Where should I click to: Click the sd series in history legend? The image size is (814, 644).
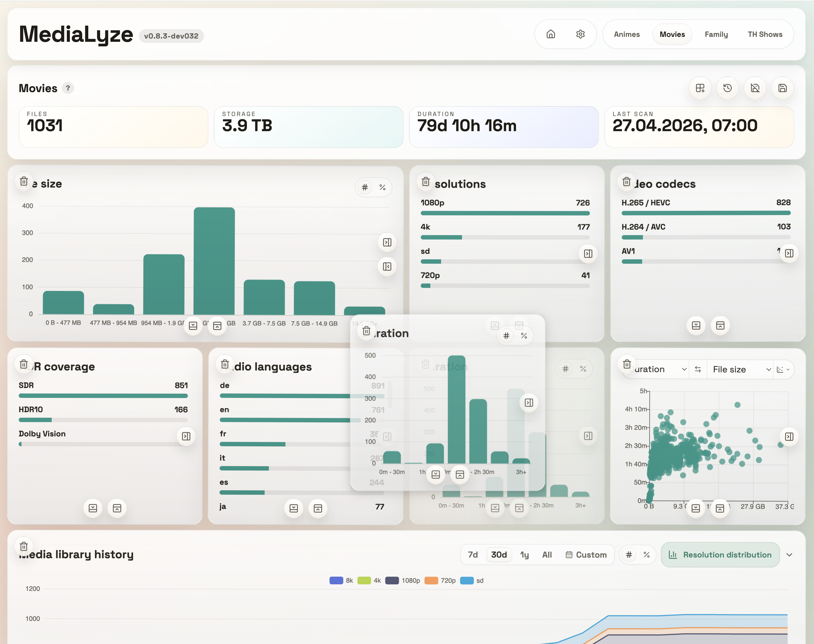[x=472, y=581]
